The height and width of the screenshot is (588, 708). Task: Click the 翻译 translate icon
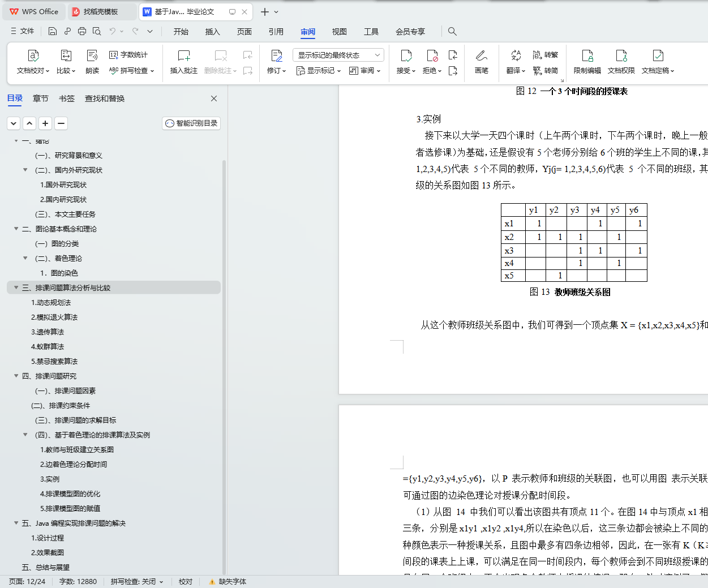[x=516, y=55]
